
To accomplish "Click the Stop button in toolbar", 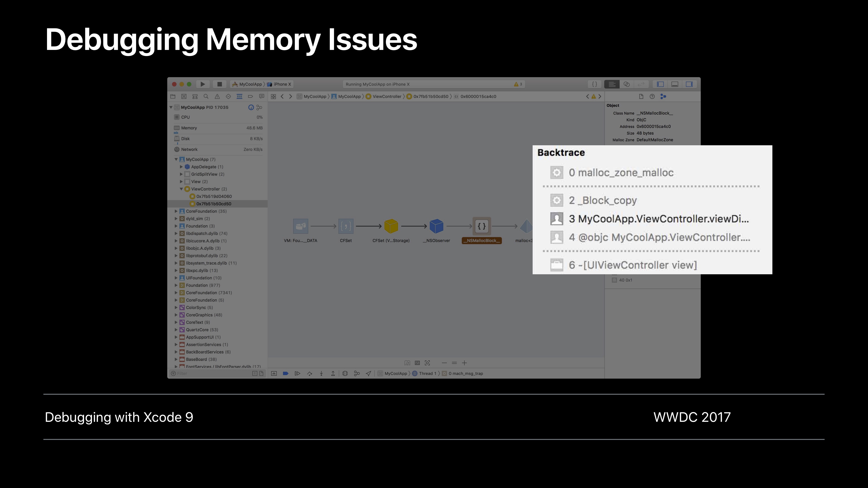I will pyautogui.click(x=219, y=84).
